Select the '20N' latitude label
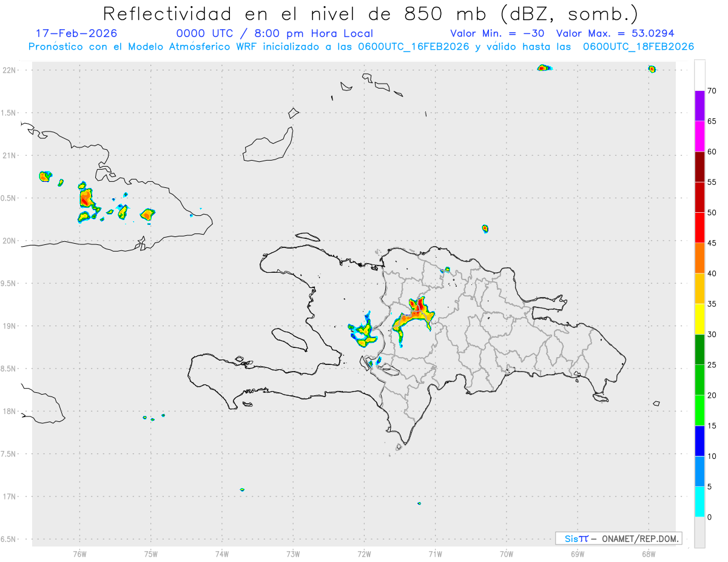The image size is (728, 562). (9, 241)
